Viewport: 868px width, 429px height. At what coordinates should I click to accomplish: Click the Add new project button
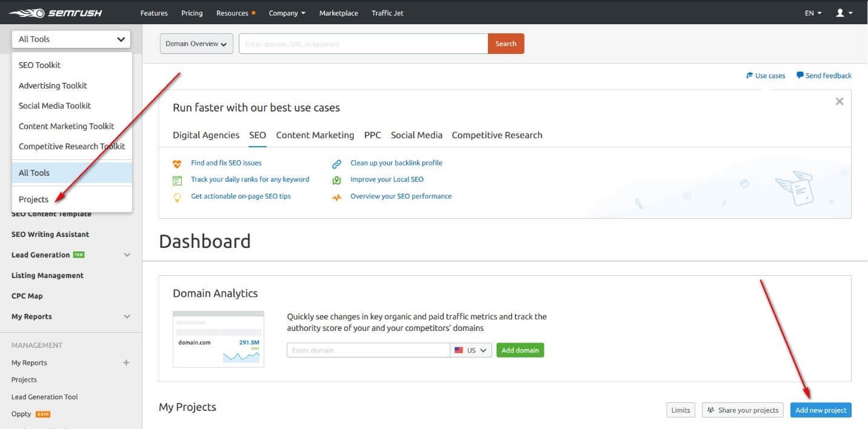click(821, 410)
